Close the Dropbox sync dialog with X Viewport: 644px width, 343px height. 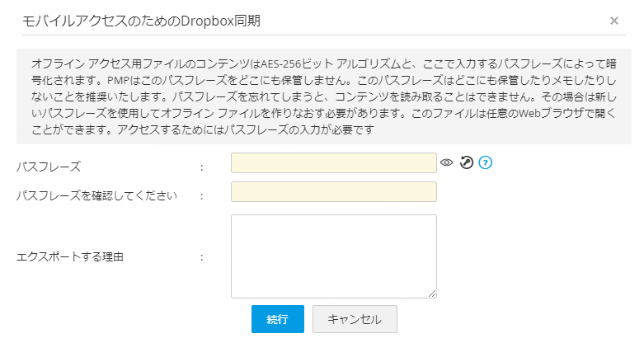pos(614,20)
